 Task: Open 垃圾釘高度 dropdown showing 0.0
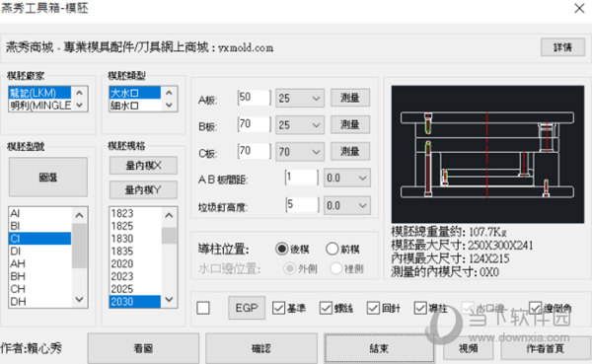347,206
